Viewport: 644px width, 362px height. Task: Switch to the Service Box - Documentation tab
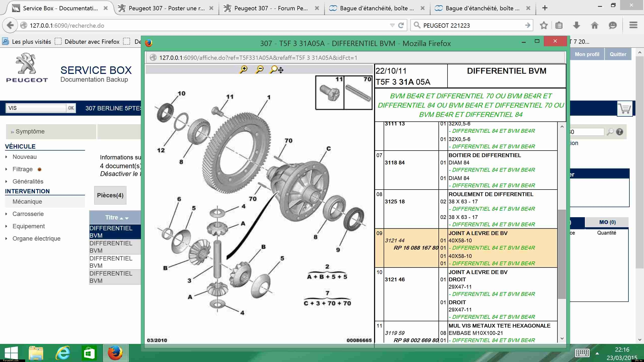60,8
